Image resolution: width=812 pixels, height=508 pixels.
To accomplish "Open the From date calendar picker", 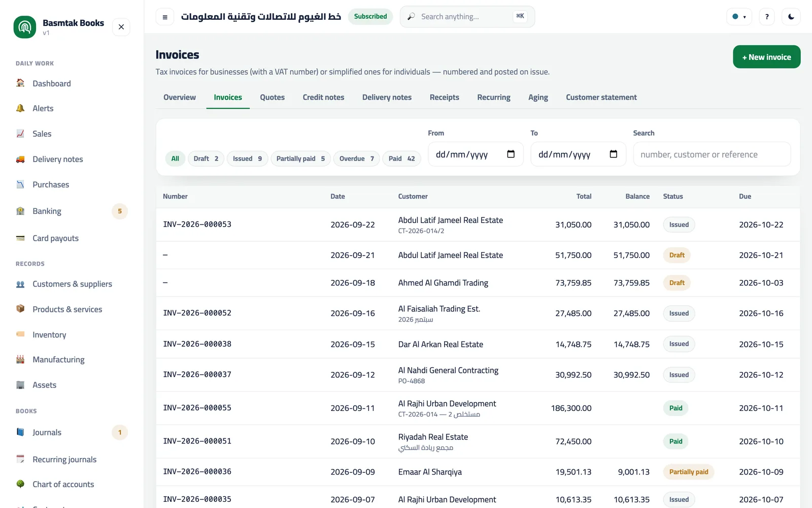I will (x=511, y=154).
